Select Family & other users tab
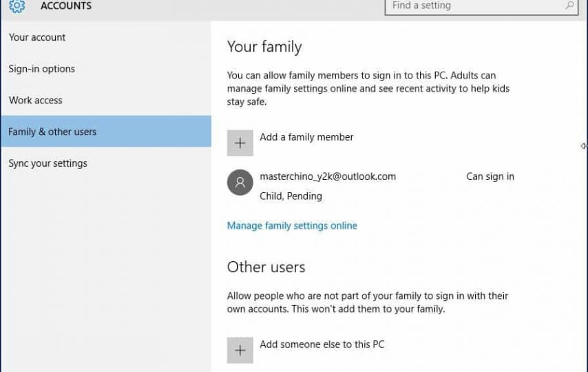588x372 pixels. [x=106, y=132]
